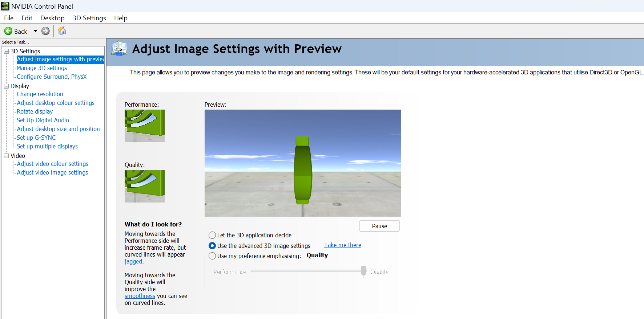
Task: Open the jagged help link
Action: point(133,261)
